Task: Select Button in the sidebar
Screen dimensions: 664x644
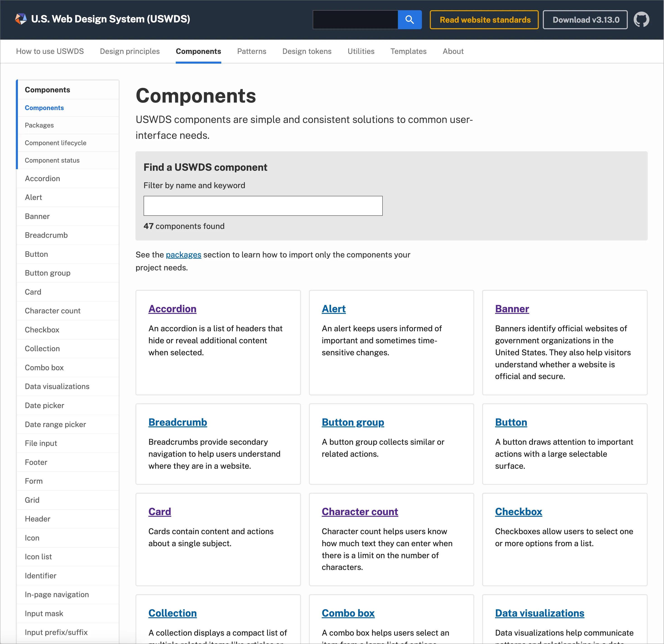Action: tap(68, 254)
